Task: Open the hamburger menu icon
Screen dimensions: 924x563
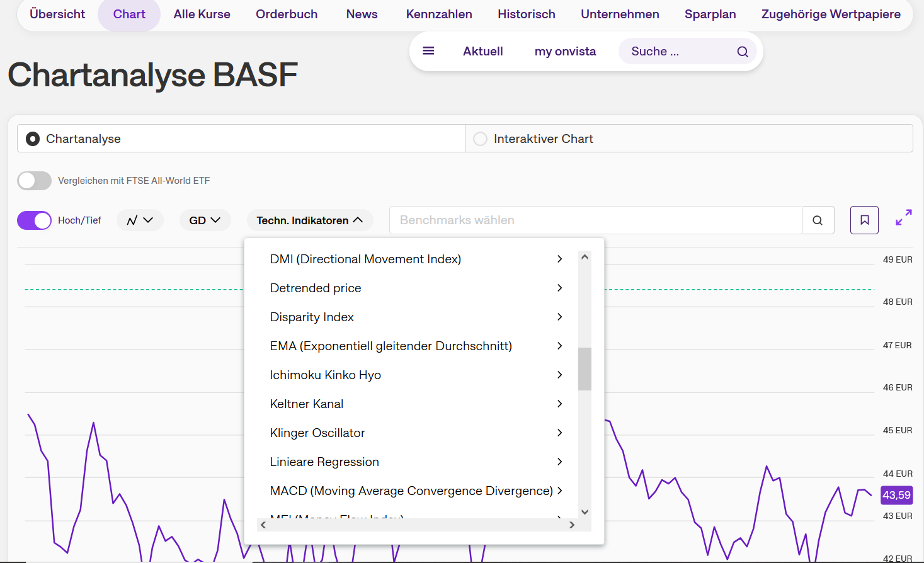Action: 428,51
